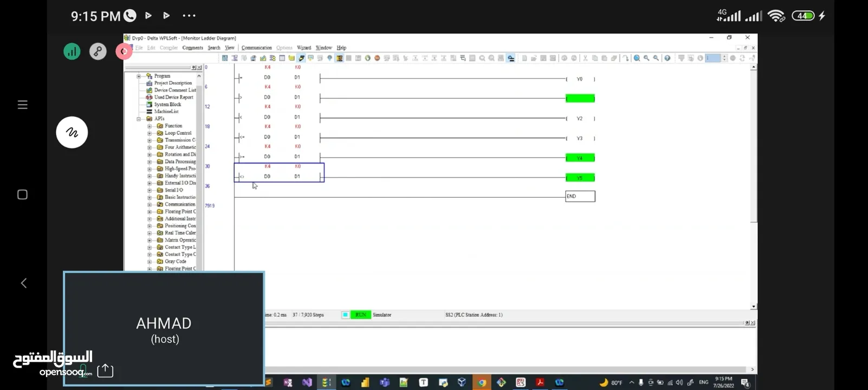The image size is (868, 390).
Task: Click the Simulator label in status bar
Action: point(382,315)
